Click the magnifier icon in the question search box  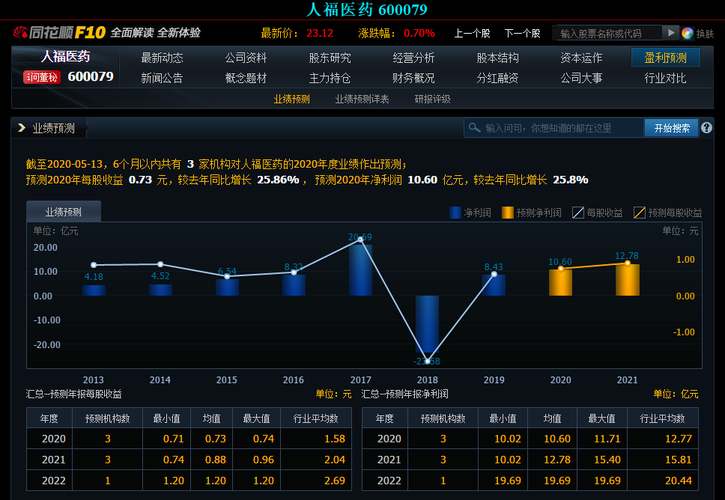click(x=474, y=128)
